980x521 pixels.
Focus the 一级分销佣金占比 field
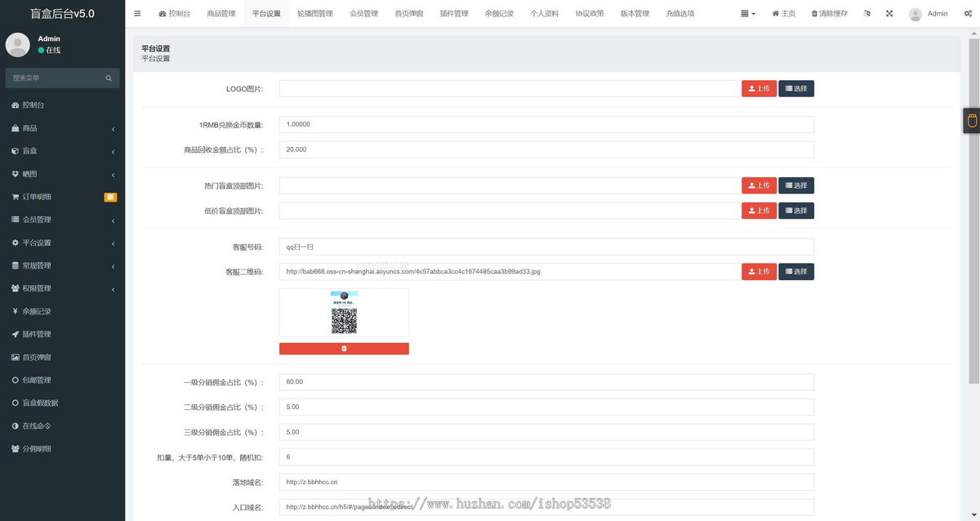pyautogui.click(x=546, y=382)
